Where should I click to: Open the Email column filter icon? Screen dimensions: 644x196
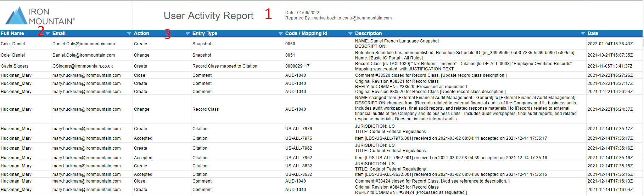click(x=129, y=34)
